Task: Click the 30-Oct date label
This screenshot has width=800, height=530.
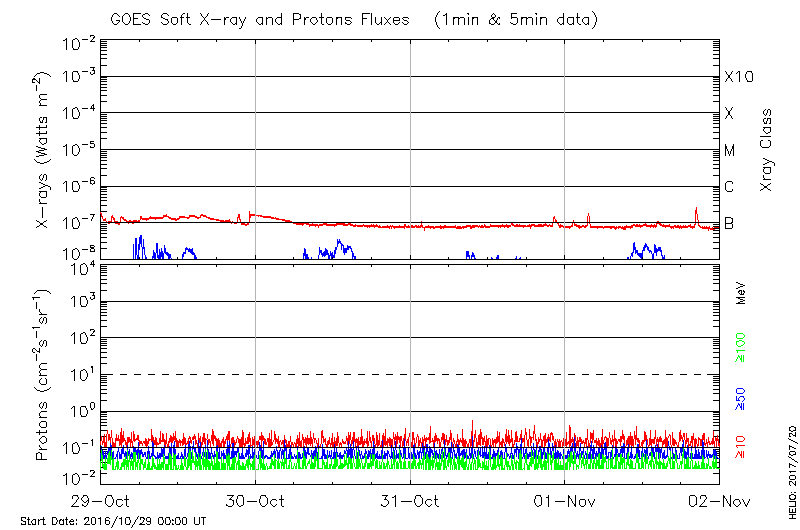Action: pos(255,501)
